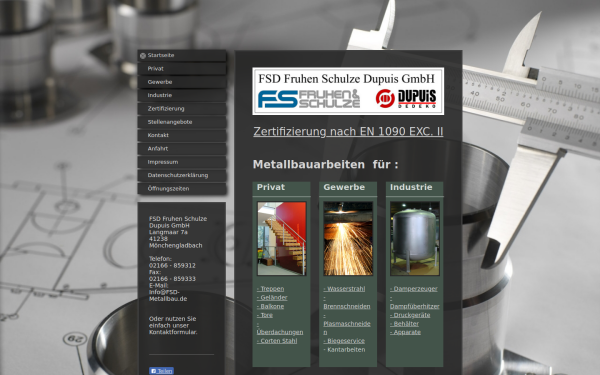
Task: Click the Startseite globe icon
Action: [143, 56]
